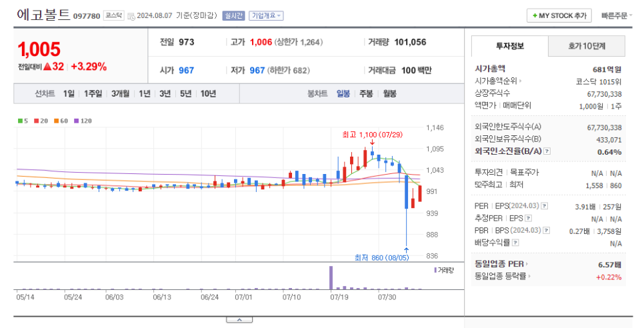Click the +3.29% change value
644x328 pixels.
pos(89,67)
